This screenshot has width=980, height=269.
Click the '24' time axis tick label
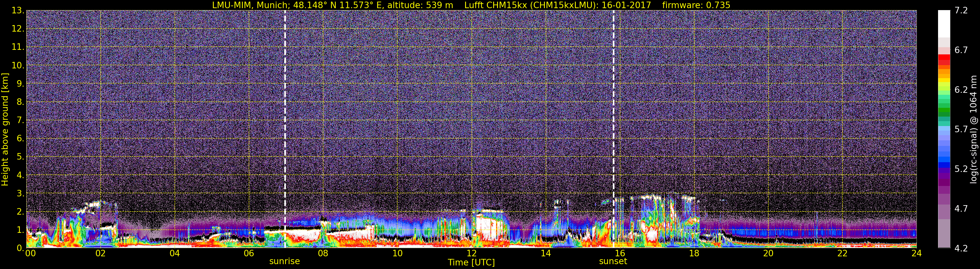[x=917, y=253]
